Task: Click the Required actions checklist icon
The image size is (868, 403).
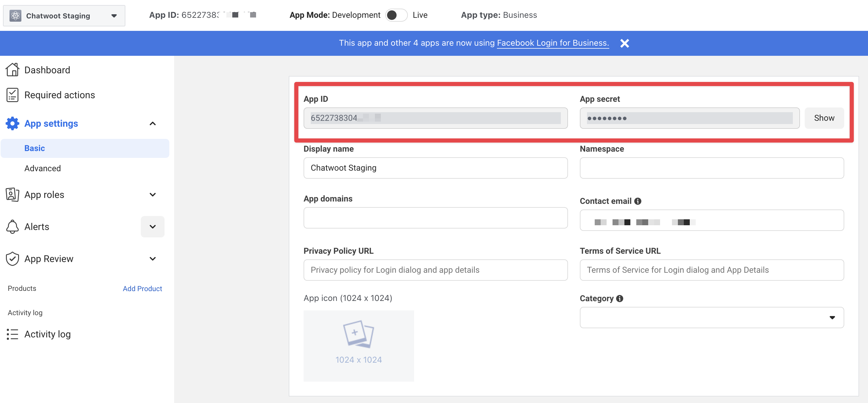Action: [12, 95]
